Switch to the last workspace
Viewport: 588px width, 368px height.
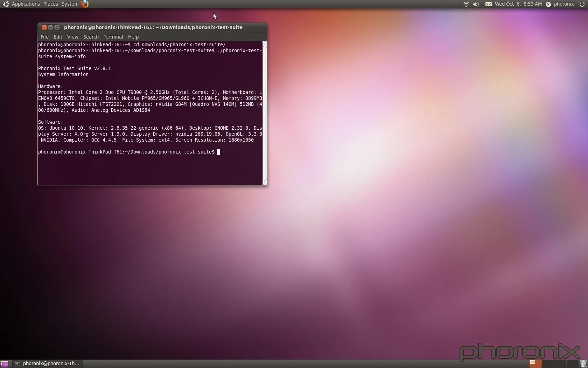572,364
